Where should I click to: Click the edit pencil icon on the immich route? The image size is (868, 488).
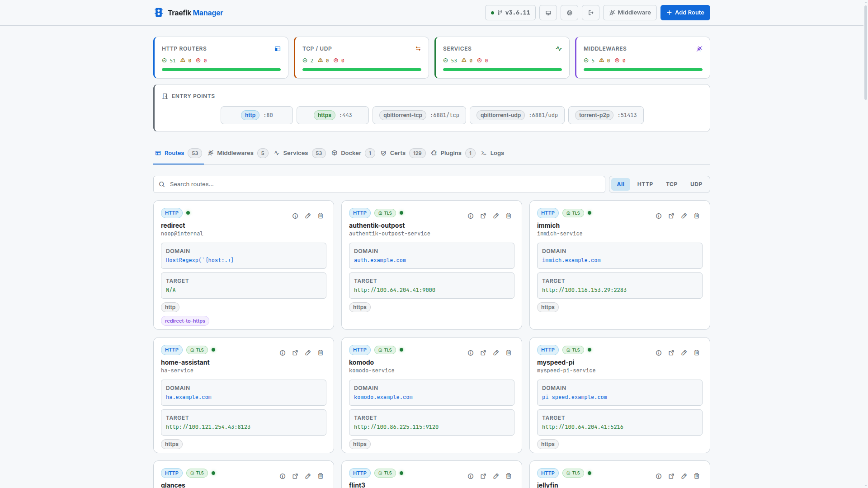pyautogui.click(x=684, y=216)
